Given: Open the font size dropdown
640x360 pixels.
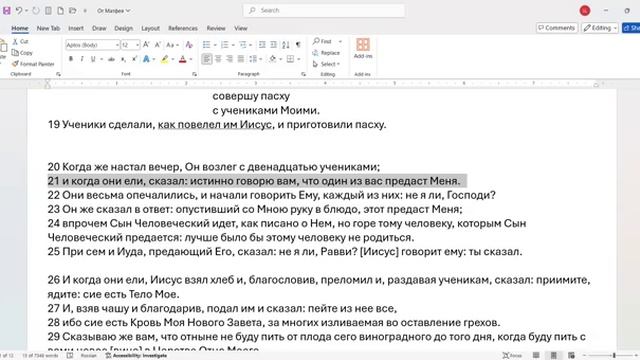Looking at the screenshot, I should [x=138, y=45].
